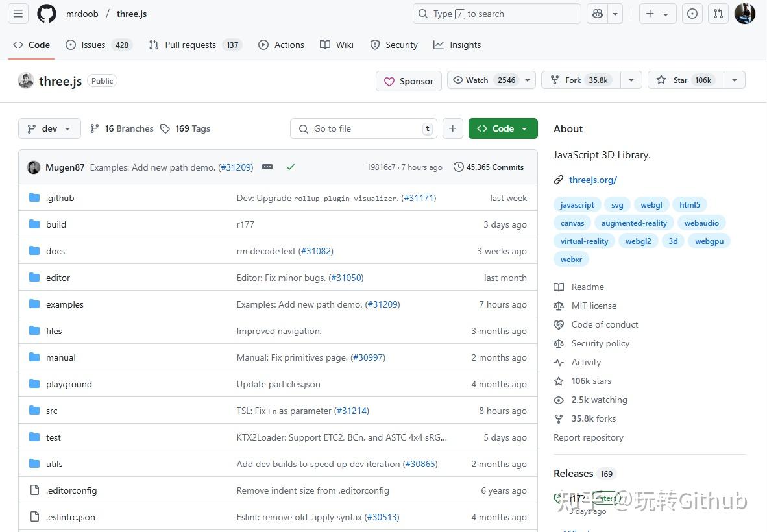Open the Issues tab
767x532 pixels.
tap(99, 45)
